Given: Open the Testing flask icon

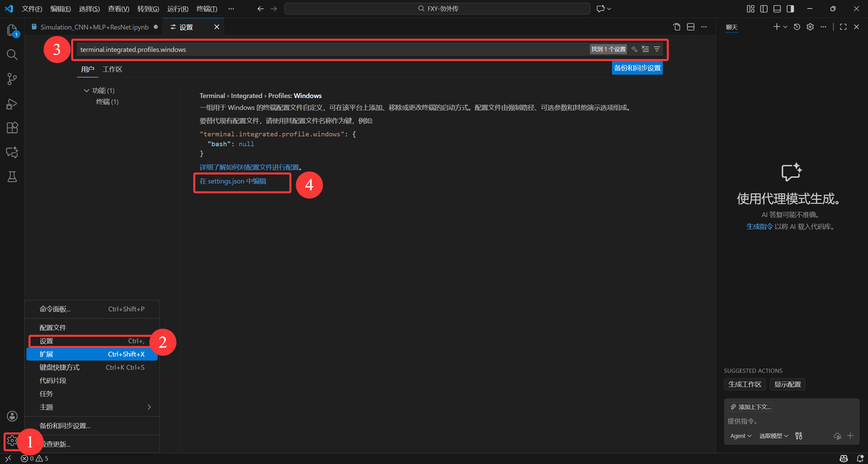Looking at the screenshot, I should coord(12,177).
